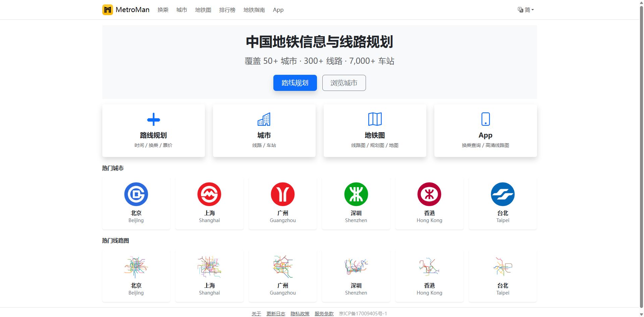This screenshot has width=644, height=317.
Task: Click the MetroMan logo icon
Action: [x=107, y=10]
